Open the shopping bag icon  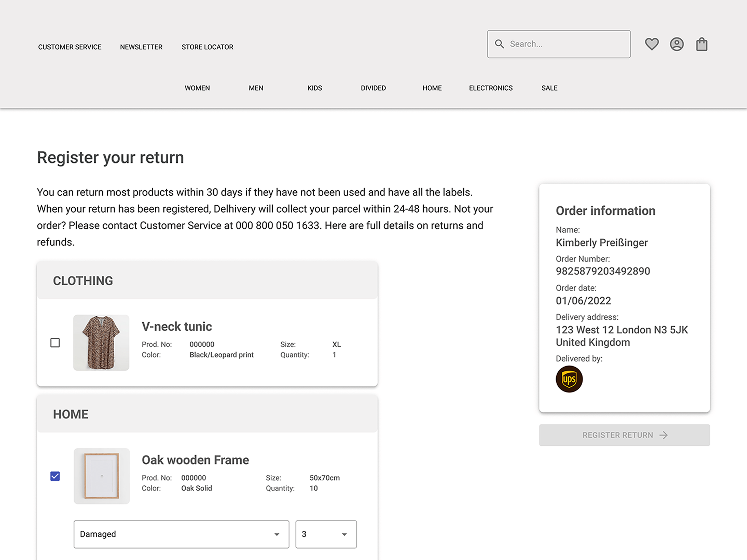(x=702, y=44)
